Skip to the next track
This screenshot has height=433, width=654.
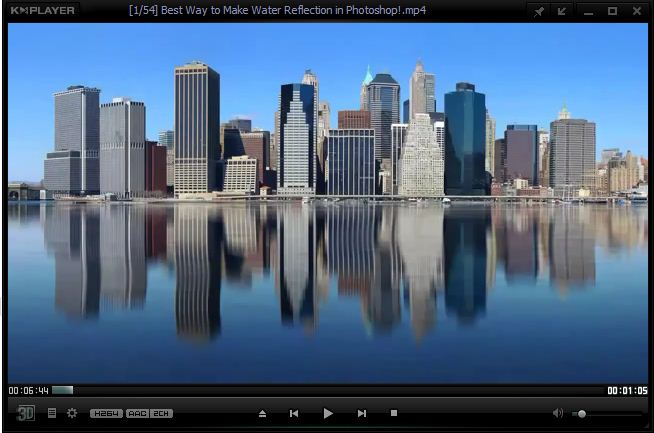(x=362, y=413)
